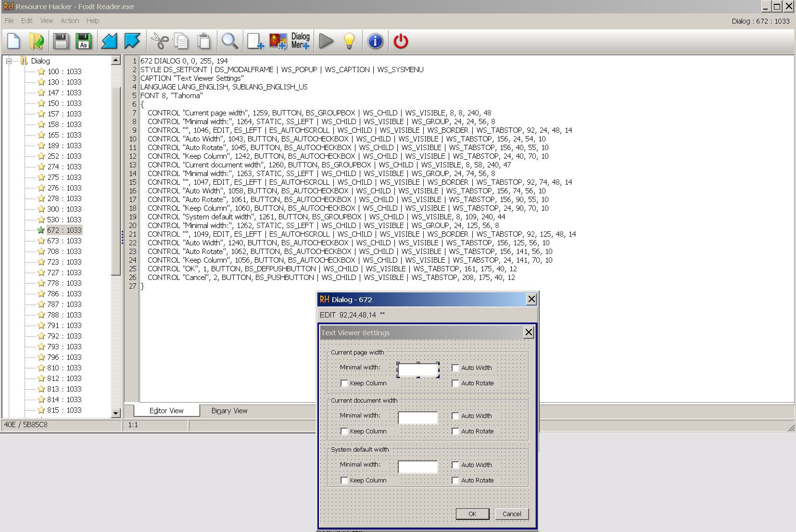This screenshot has height=532, width=796.
Task: Open the View menu
Action: click(47, 21)
